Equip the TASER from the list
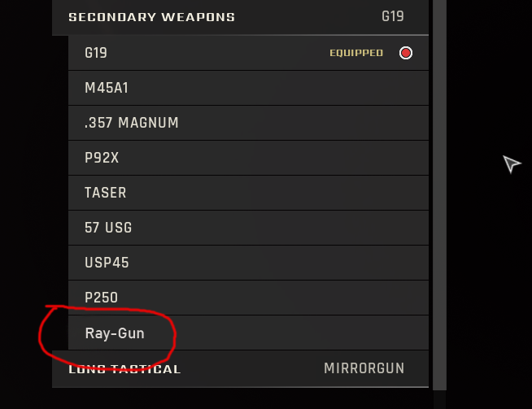 pos(105,193)
